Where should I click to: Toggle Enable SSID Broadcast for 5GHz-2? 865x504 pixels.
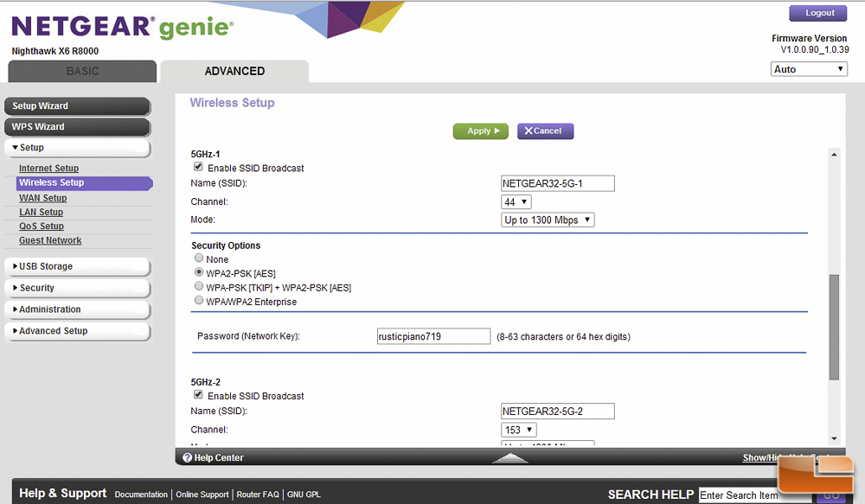[x=198, y=395]
